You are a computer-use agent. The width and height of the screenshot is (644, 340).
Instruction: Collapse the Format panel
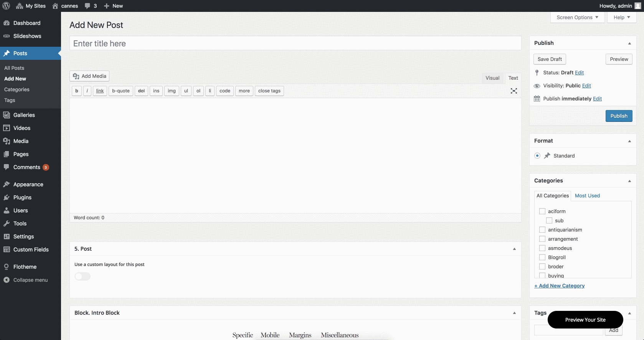629,141
